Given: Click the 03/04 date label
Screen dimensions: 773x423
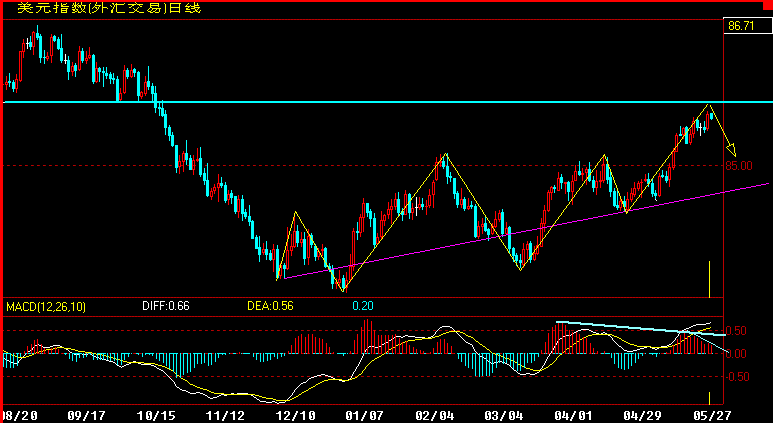Looking at the screenshot, I should tap(504, 416).
